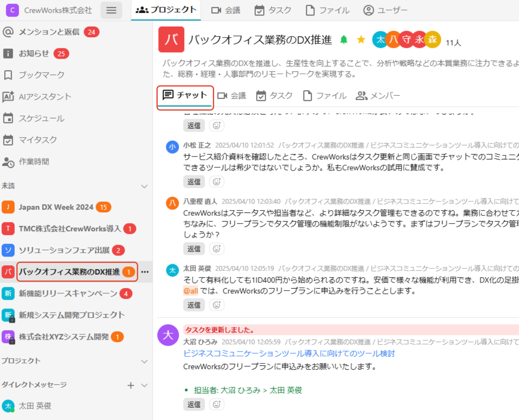Reply to 八重樫 直人's message
519x420 pixels.
[194, 249]
